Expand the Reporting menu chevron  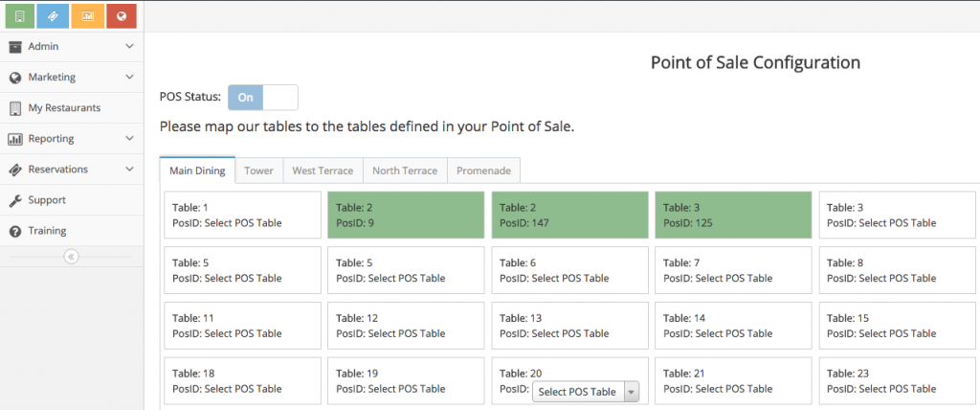[129, 138]
